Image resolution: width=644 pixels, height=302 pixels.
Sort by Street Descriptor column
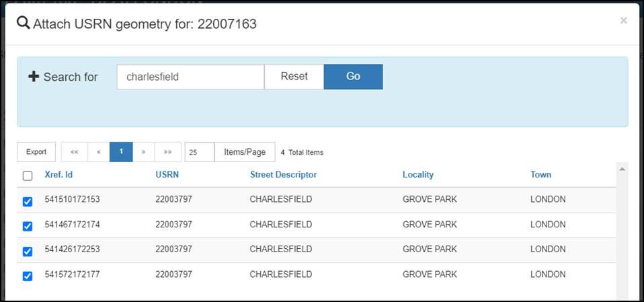[284, 175]
